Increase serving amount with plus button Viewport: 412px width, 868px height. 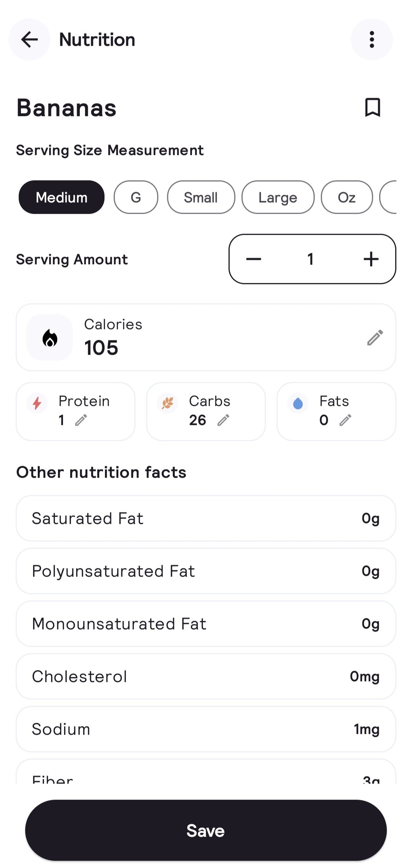[371, 259]
